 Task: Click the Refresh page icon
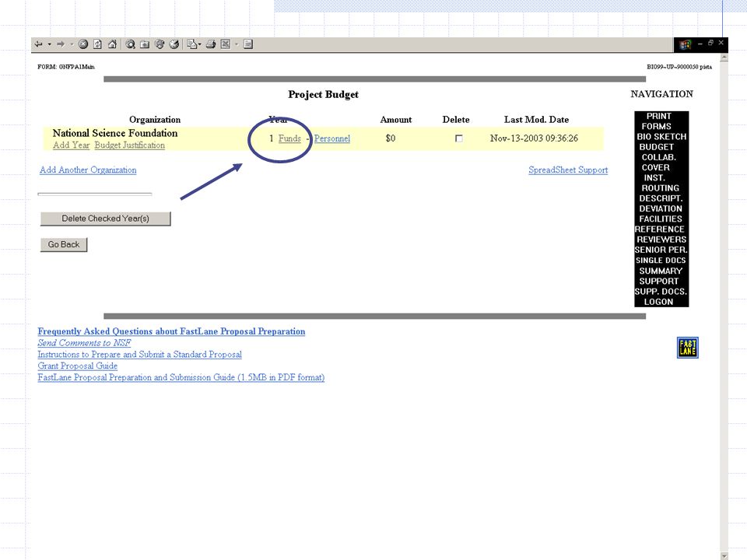[x=98, y=44]
